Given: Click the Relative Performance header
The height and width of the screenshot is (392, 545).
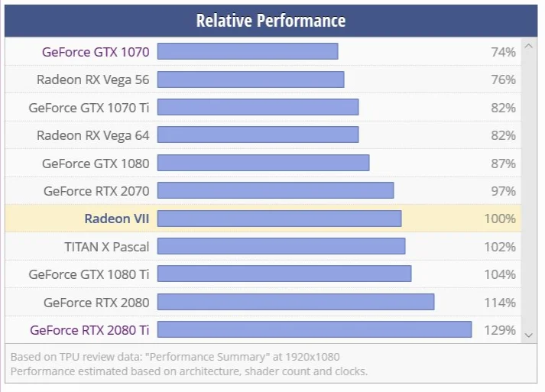Looking at the screenshot, I should [x=271, y=21].
